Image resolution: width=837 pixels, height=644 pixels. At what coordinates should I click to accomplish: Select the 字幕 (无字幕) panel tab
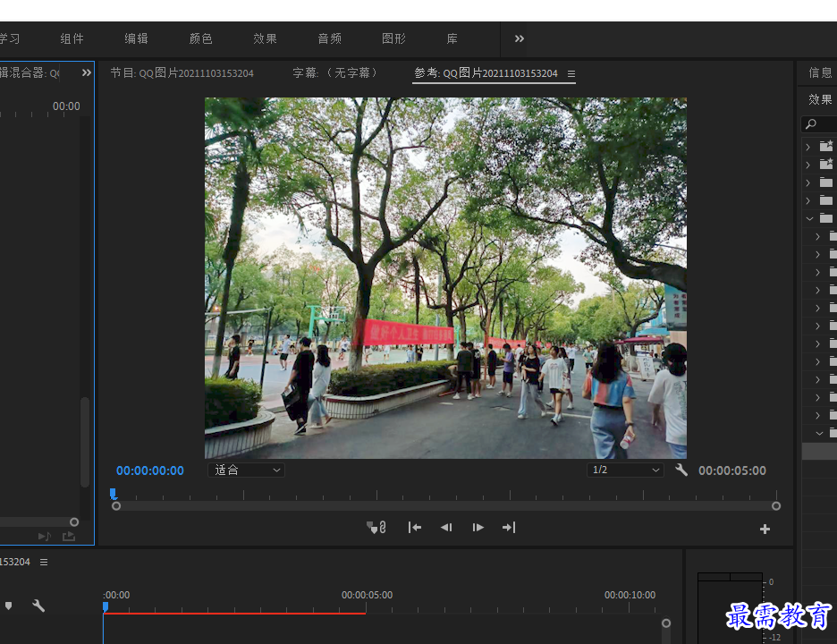pyautogui.click(x=335, y=73)
